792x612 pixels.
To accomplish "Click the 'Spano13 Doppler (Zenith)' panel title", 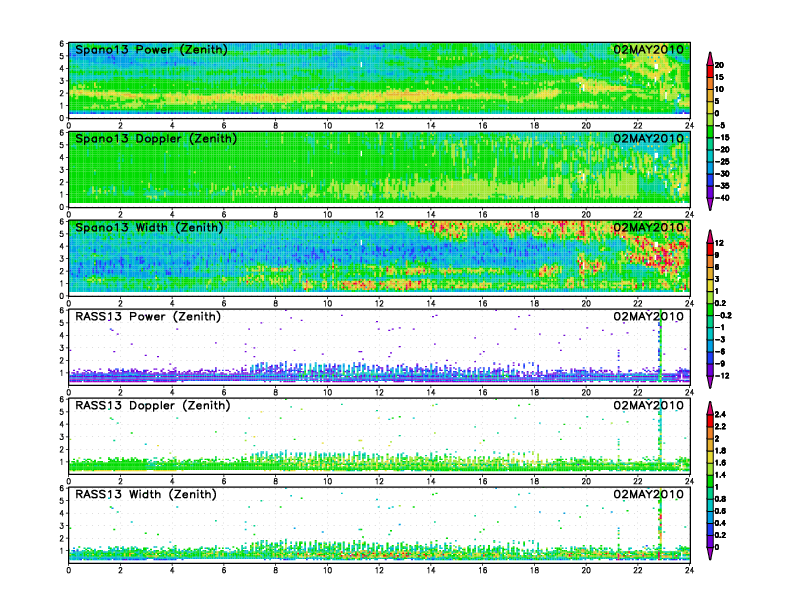I will pyautogui.click(x=156, y=138).
